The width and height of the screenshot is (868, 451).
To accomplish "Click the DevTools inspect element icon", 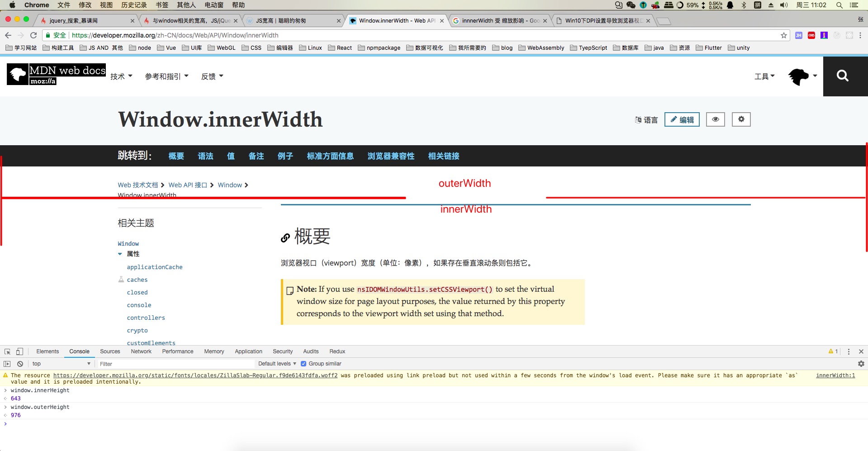I will 7,351.
